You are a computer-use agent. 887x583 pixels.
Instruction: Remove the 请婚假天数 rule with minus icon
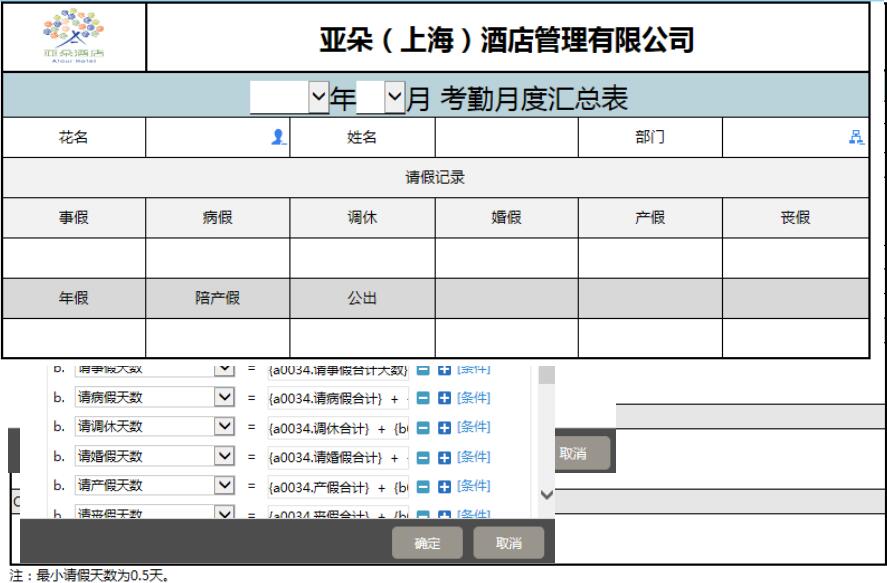[x=423, y=457]
